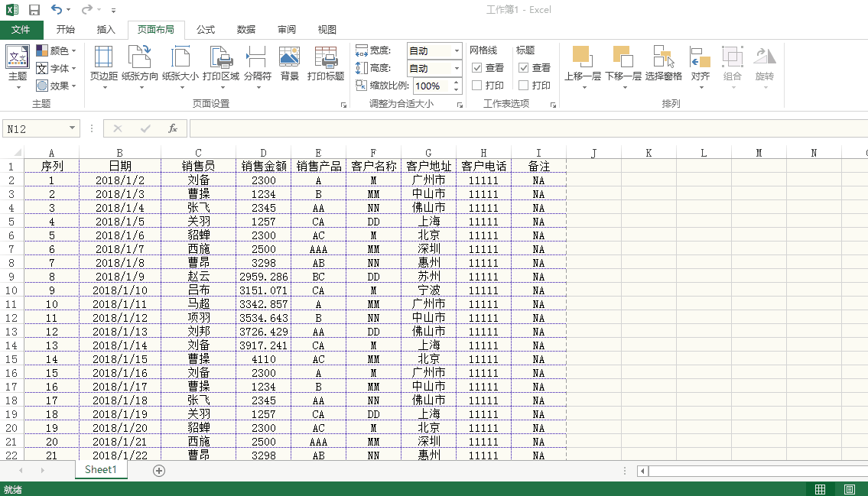
Task: Open Scale to Fit dialog launcher
Action: (x=460, y=105)
